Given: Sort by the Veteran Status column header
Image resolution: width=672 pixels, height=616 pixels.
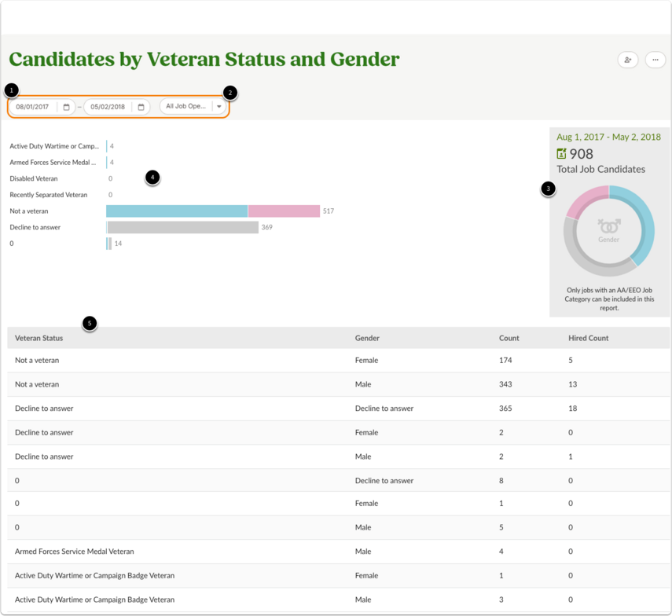Looking at the screenshot, I should tap(39, 338).
